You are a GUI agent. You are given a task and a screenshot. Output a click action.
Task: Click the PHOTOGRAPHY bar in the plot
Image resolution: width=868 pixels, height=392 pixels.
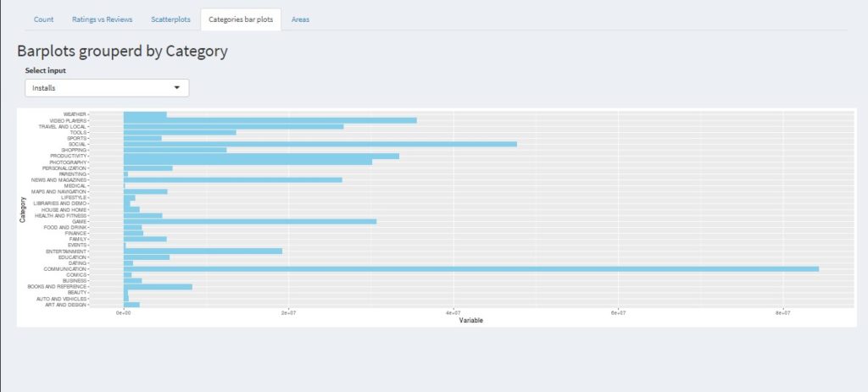coord(248,162)
